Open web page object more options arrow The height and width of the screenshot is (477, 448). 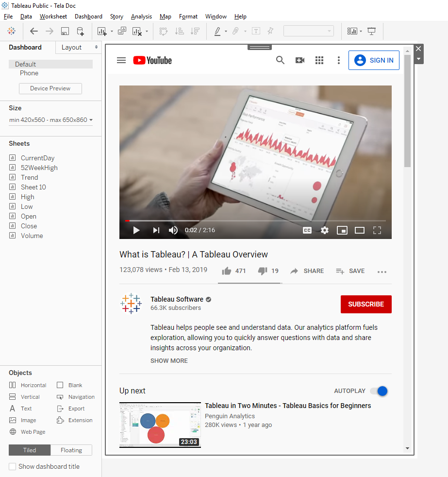(x=419, y=59)
